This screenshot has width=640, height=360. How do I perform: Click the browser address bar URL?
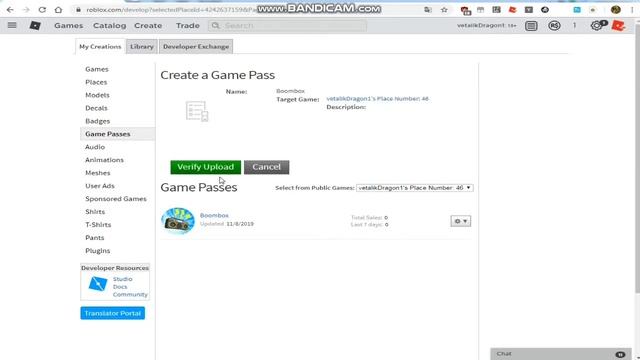pos(171,10)
